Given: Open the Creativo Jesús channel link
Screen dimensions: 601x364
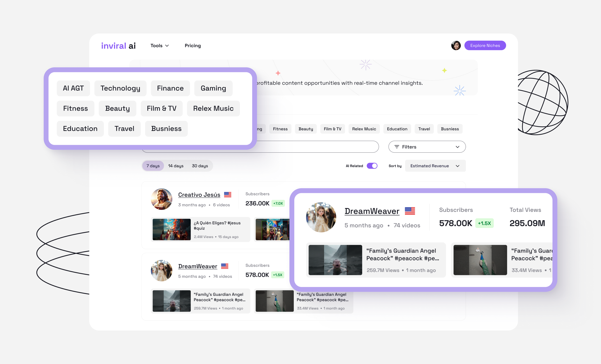Looking at the screenshot, I should [x=199, y=195].
